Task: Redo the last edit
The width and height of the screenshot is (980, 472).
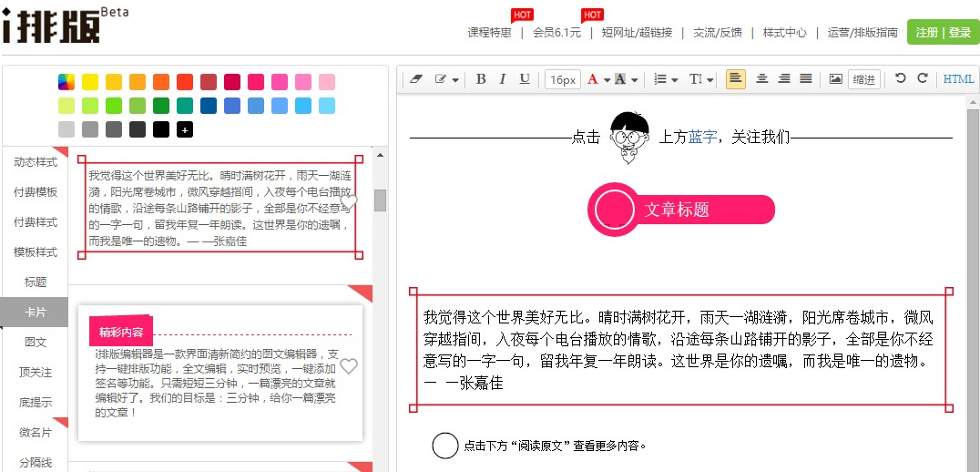Action: pyautogui.click(x=923, y=78)
